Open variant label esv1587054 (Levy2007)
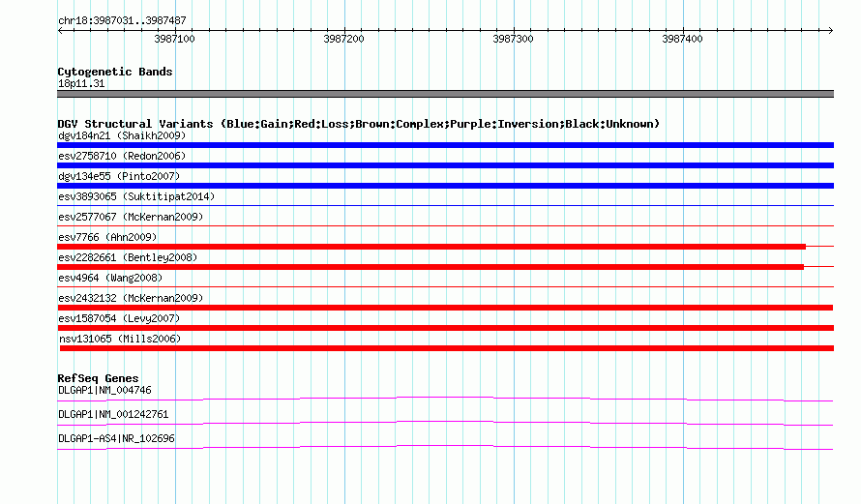This screenshot has width=861, height=504. click(x=119, y=318)
